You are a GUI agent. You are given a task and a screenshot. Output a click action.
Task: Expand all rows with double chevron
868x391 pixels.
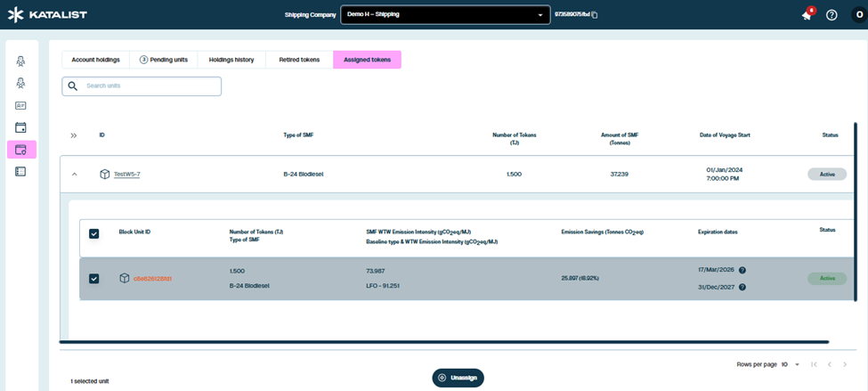click(x=74, y=135)
